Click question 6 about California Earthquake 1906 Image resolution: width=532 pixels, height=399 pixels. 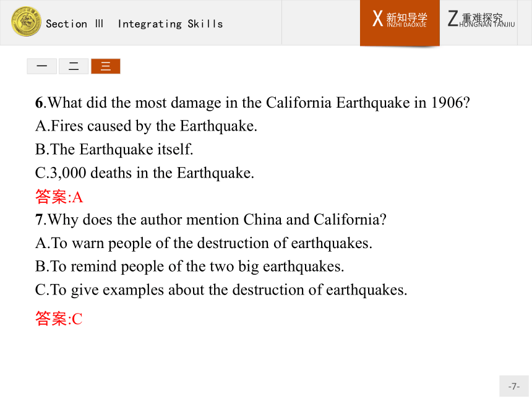pos(252,103)
